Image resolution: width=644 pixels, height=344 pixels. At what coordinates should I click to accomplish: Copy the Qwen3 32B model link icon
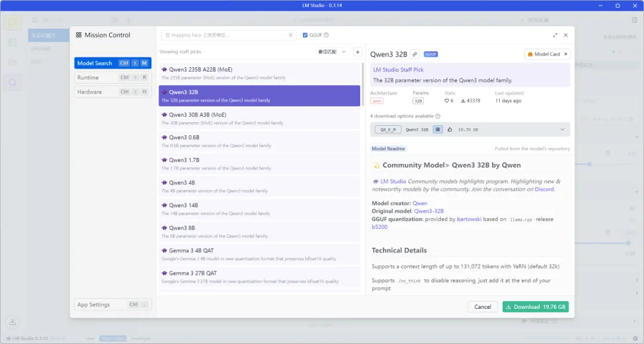coord(415,54)
